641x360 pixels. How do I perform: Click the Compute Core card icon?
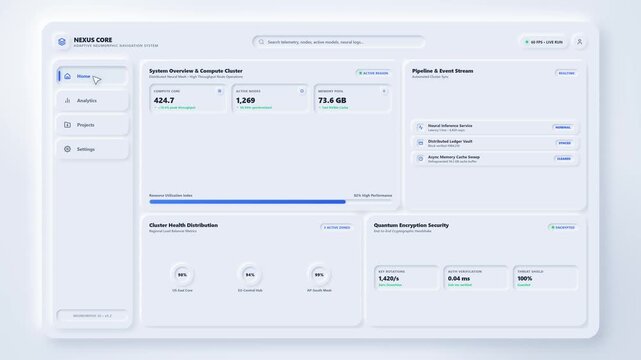[220, 91]
